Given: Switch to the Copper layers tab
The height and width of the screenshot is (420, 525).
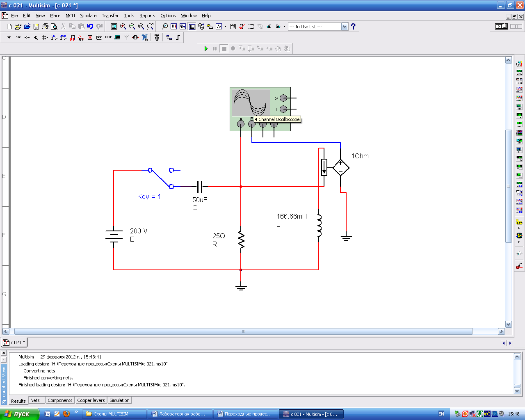Looking at the screenshot, I should pyautogui.click(x=91, y=400).
